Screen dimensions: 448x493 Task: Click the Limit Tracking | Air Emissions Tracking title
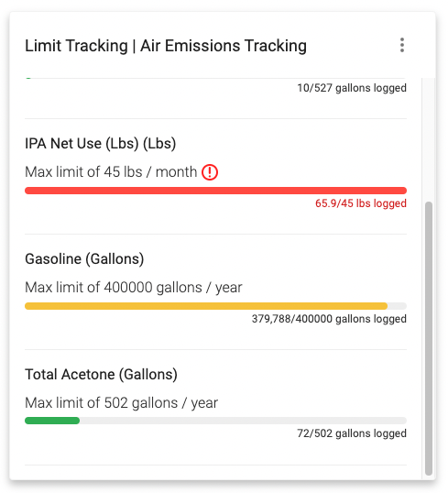pos(166,46)
